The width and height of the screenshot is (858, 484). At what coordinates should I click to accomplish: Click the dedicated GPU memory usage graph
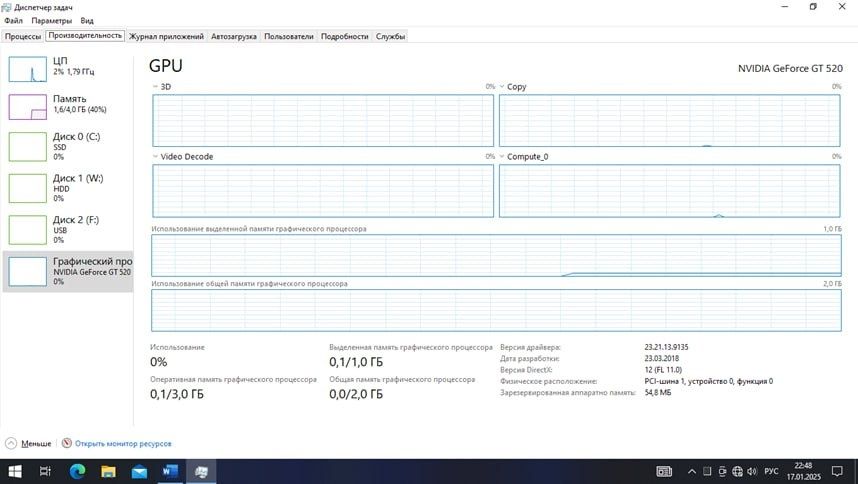click(x=496, y=255)
